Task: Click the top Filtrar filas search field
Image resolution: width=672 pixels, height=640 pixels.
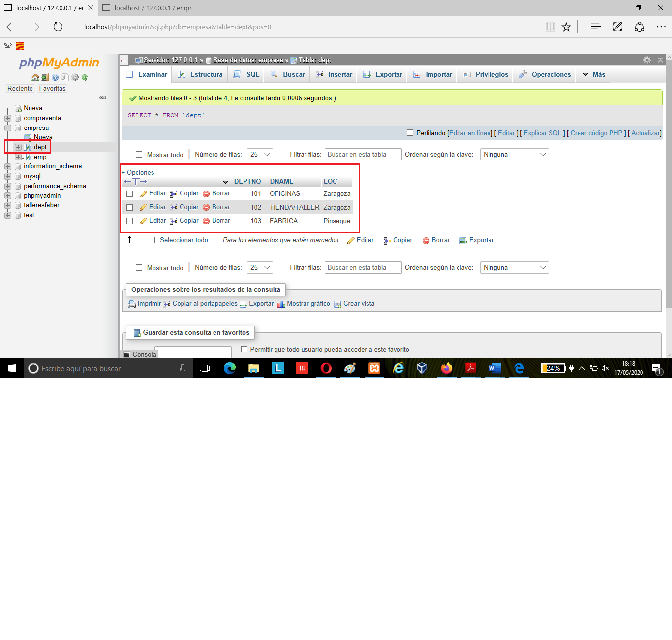Action: 363,155
